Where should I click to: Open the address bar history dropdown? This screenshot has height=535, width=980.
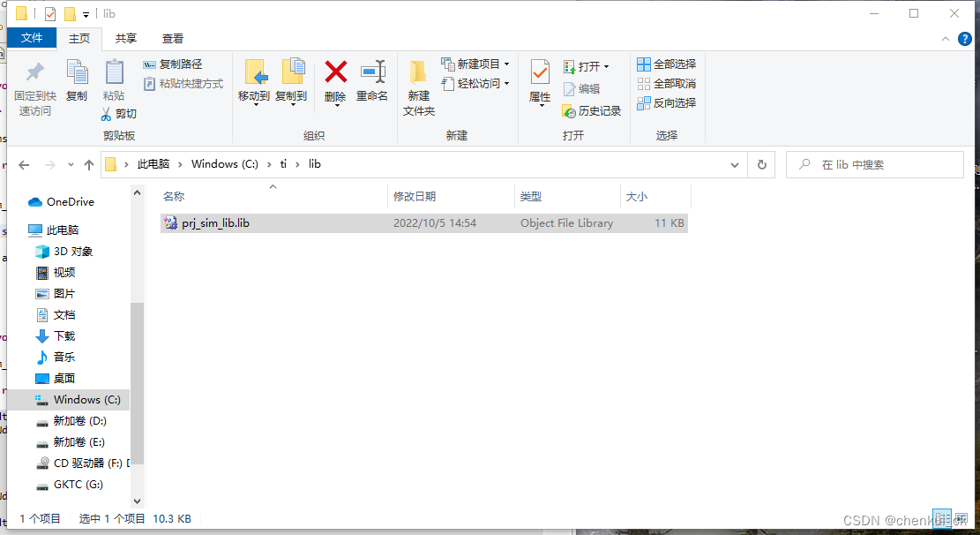coord(735,164)
